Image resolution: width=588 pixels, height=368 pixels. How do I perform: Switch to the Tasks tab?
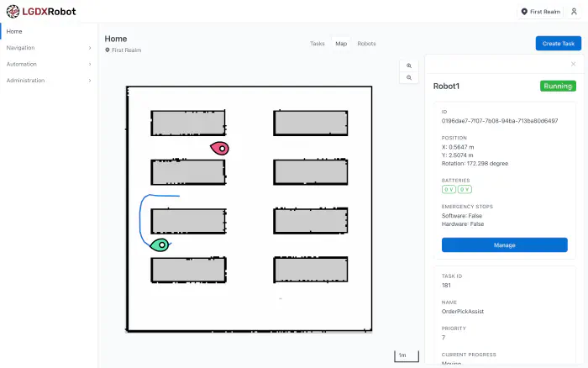317,44
